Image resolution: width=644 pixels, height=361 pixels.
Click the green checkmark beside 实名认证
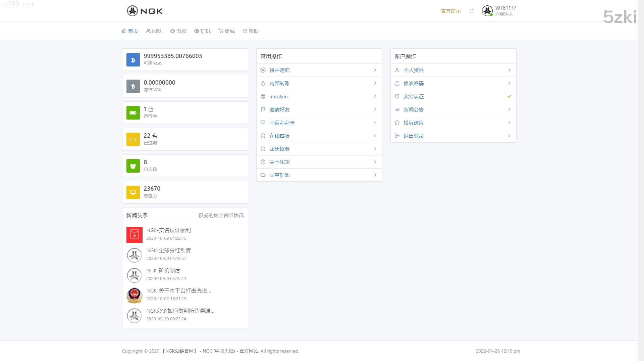509,96
